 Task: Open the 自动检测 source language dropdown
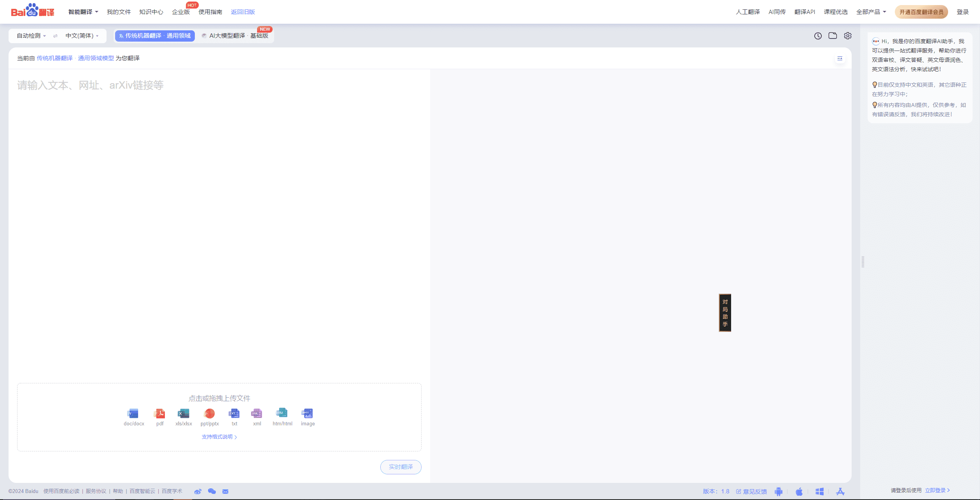31,36
